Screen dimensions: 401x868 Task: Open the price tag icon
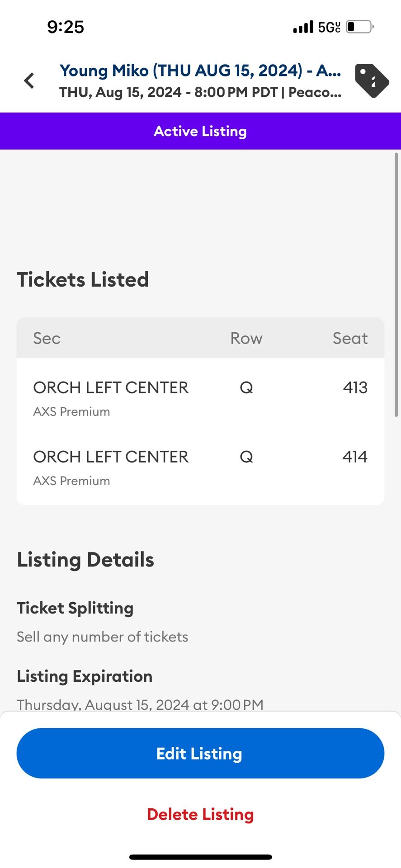[x=372, y=81]
